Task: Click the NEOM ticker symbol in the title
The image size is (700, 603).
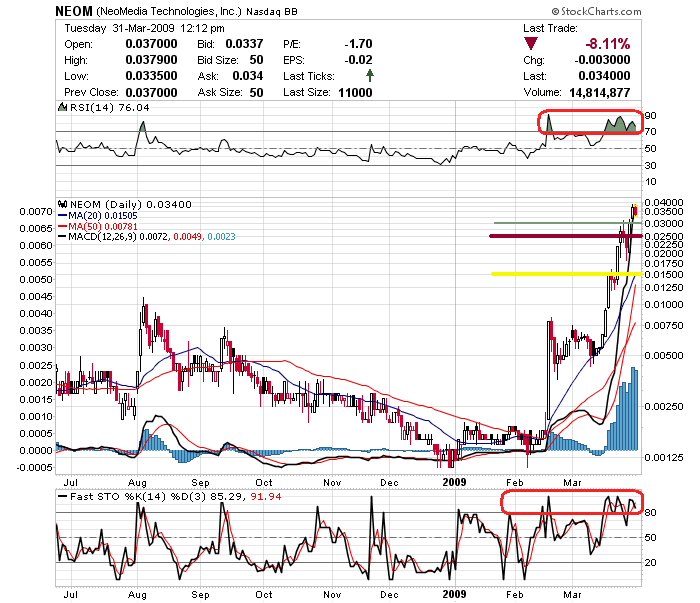Action: pos(74,11)
